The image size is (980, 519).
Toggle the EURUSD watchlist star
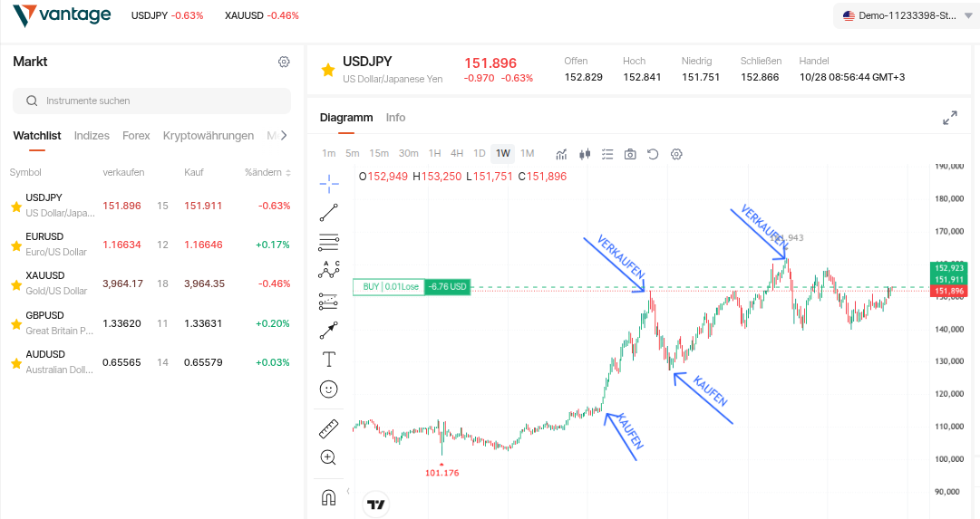click(16, 246)
